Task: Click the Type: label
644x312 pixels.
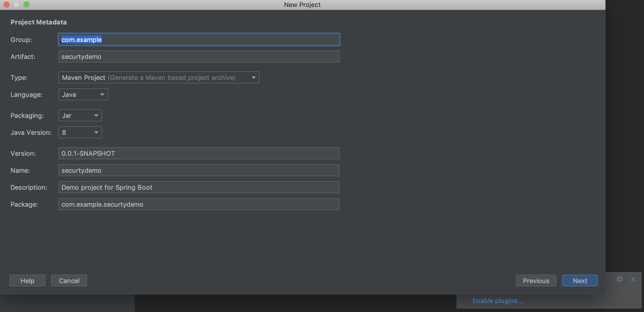Action: tap(19, 78)
